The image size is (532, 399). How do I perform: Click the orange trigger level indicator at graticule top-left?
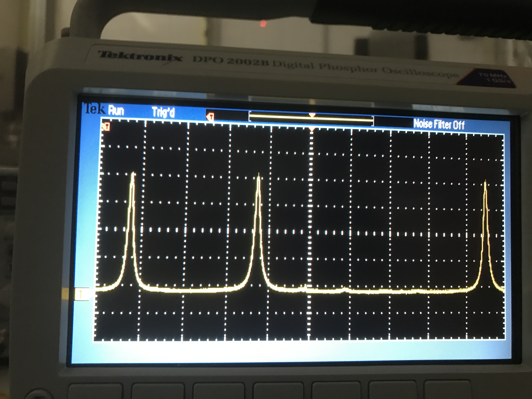(106, 127)
